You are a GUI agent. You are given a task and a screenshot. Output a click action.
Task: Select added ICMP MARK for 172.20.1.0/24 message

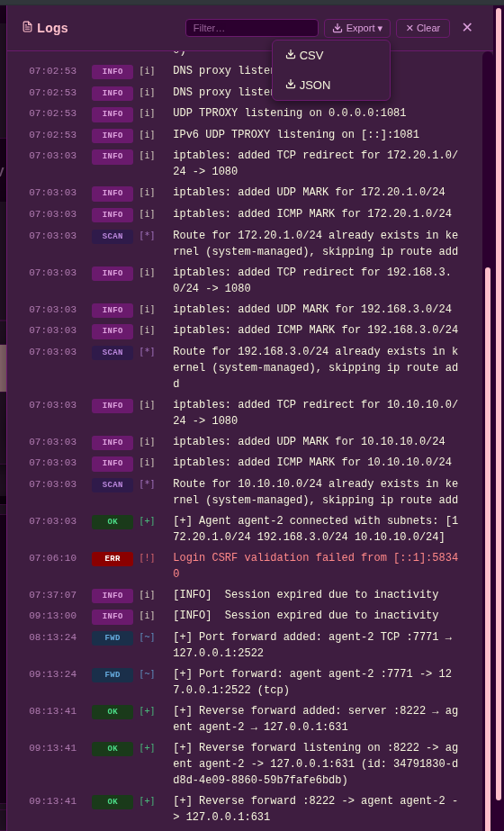coord(312,213)
